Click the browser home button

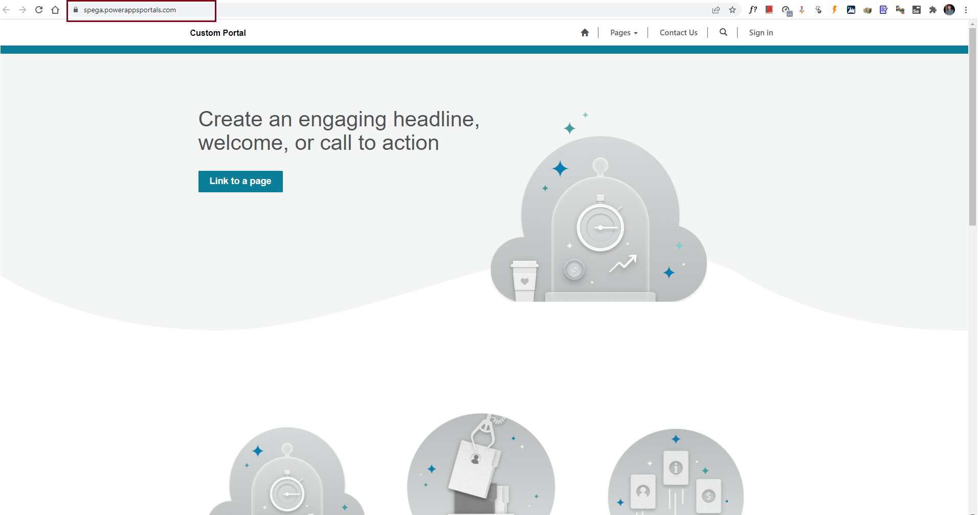(x=55, y=10)
